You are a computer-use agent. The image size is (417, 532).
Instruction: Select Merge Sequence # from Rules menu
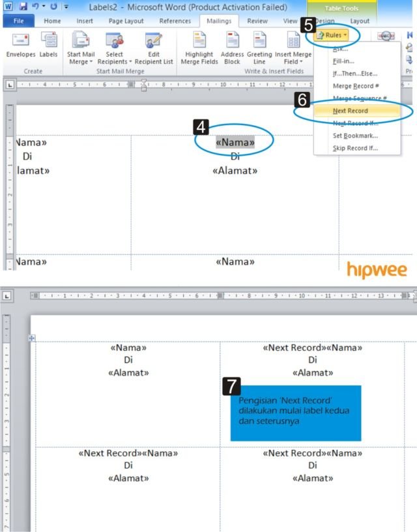(x=360, y=98)
